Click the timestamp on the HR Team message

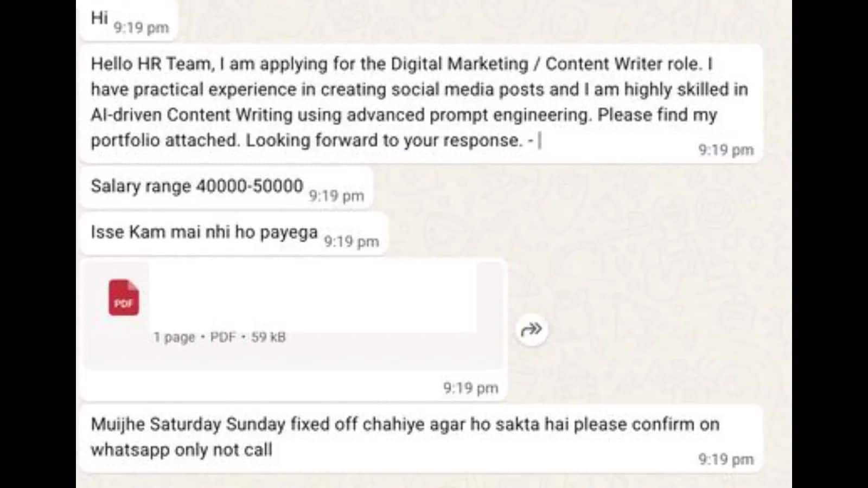(x=726, y=150)
